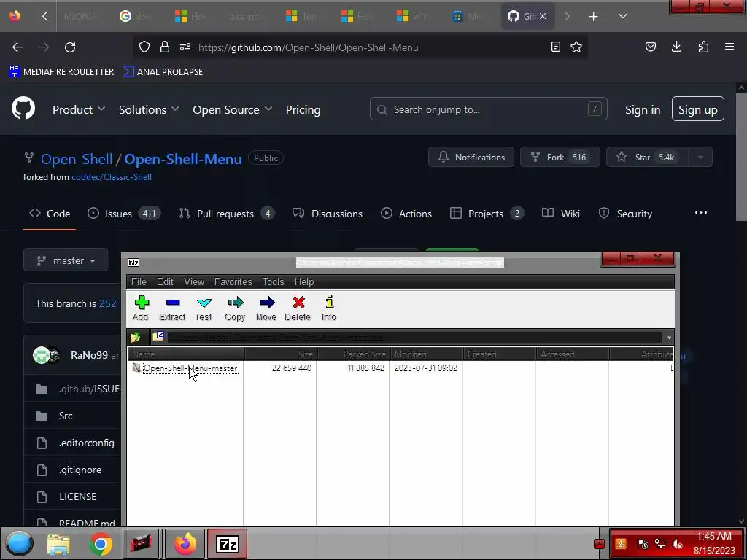
Task: Go up one folder level in 7-Zip
Action: pos(135,337)
